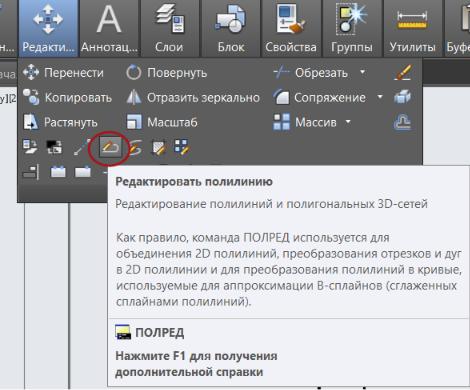This screenshot has width=470, height=390.
Task: Click the Set to ByLayer icon
Action: pyautogui.click(x=30, y=147)
